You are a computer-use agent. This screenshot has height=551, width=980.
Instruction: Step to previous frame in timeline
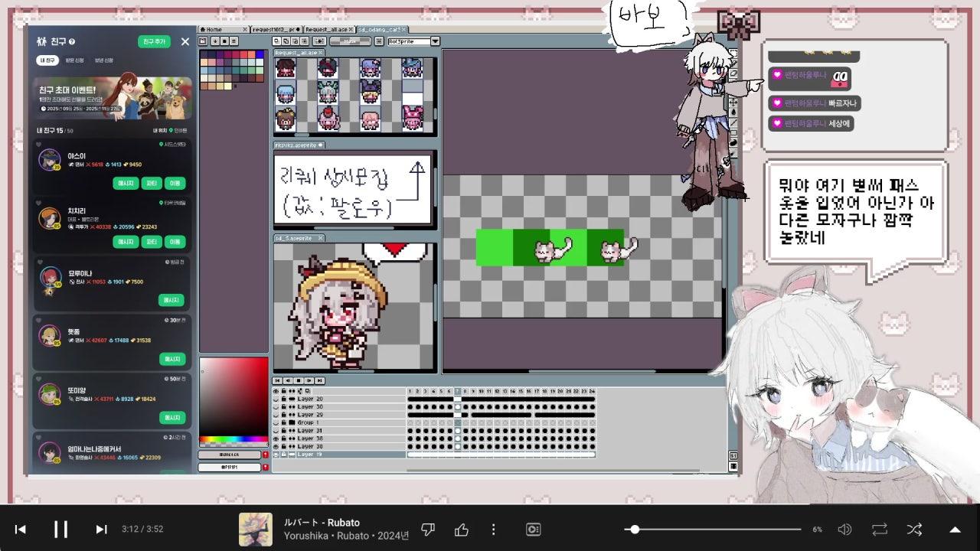(x=288, y=380)
